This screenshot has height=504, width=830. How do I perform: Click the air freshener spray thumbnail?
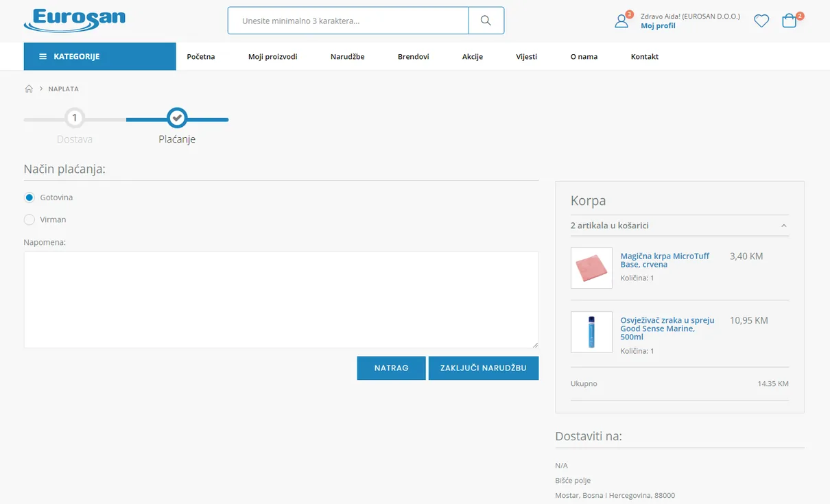coord(591,333)
